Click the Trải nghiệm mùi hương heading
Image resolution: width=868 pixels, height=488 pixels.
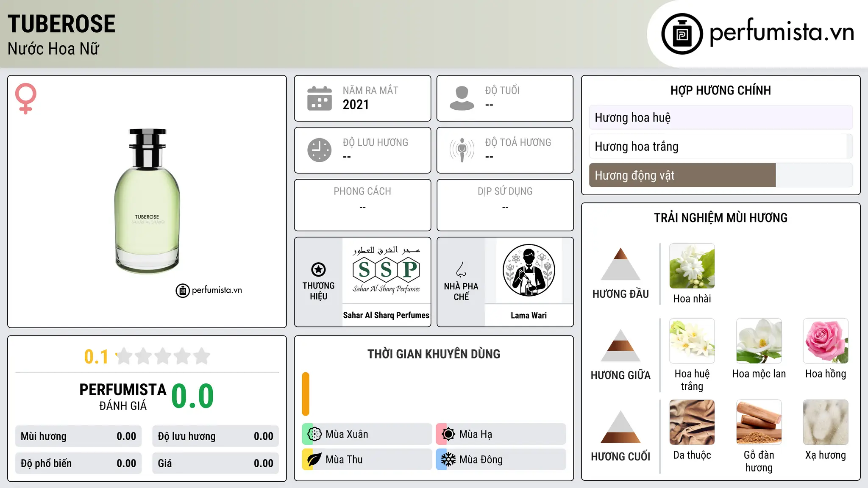721,218
